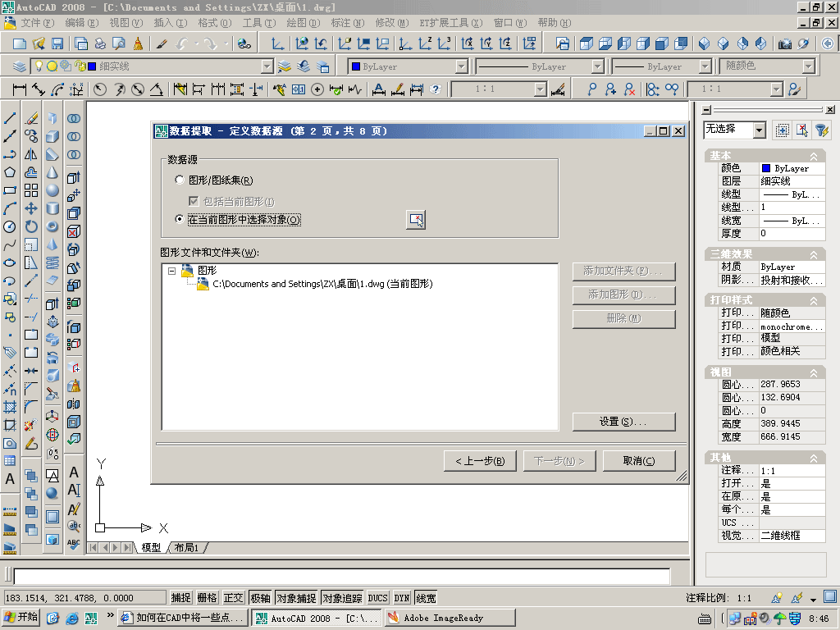The width and height of the screenshot is (840, 630).
Task: Toggle 极轴 polar tracking in status bar
Action: tap(260, 598)
